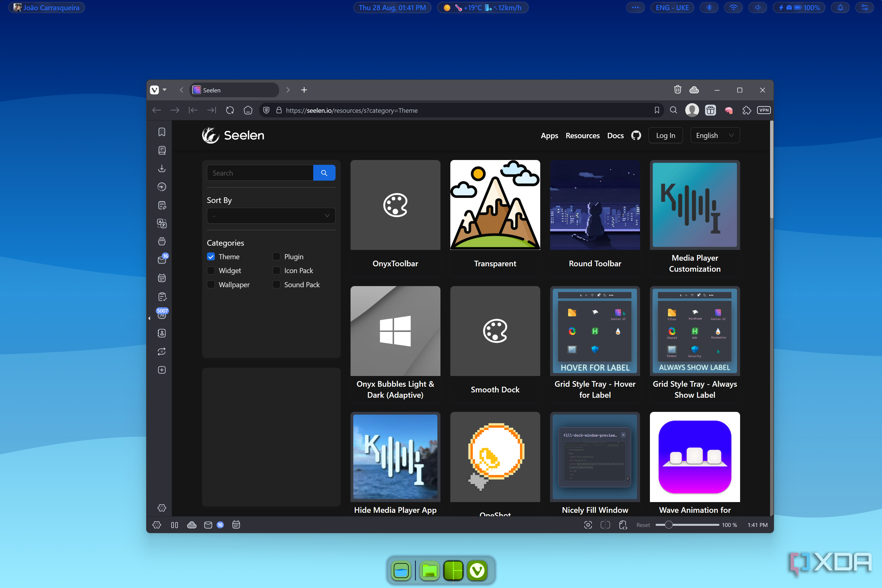Click the VPN toolbar icon

pyautogui.click(x=764, y=110)
